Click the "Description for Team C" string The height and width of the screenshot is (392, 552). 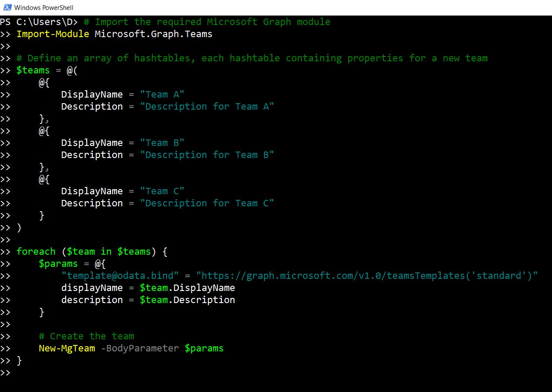207,203
